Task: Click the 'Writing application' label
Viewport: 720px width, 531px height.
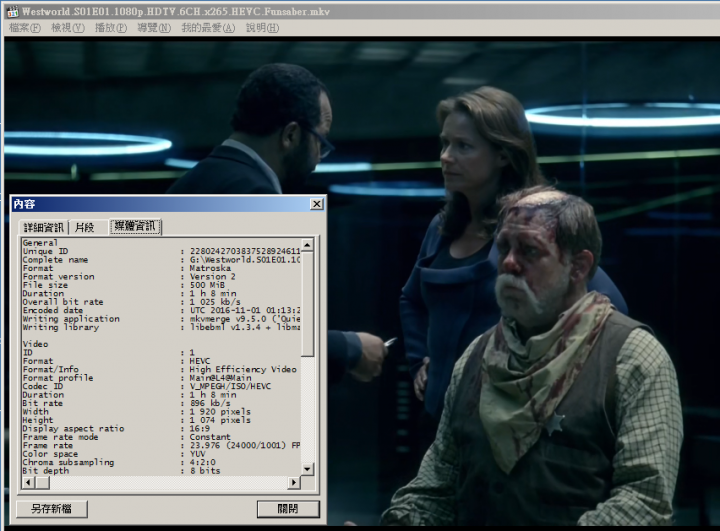Action: 71,319
